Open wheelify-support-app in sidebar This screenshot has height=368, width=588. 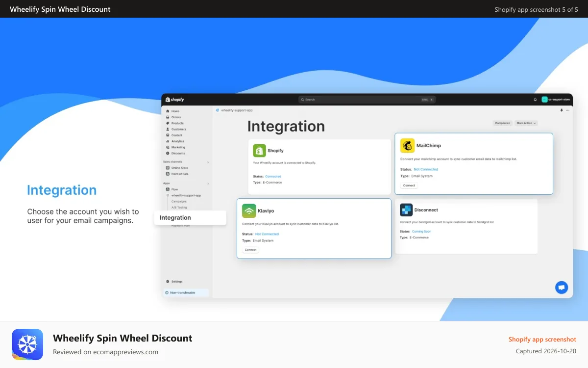186,195
